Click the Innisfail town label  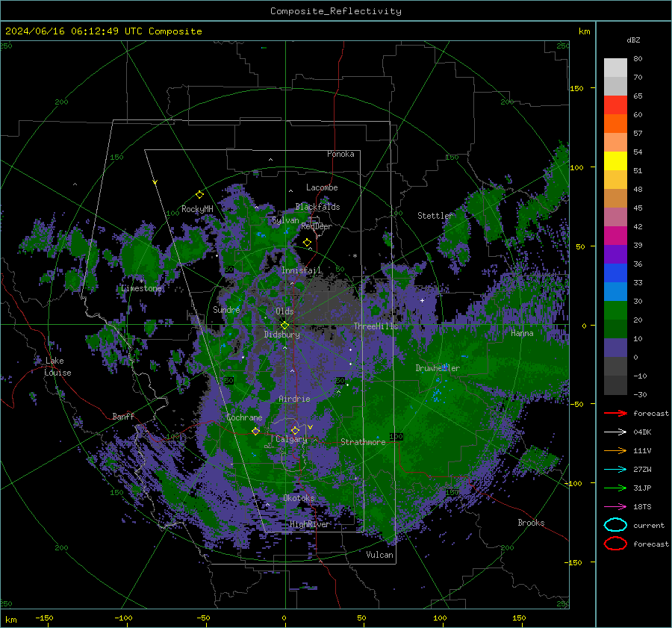pyautogui.click(x=302, y=270)
